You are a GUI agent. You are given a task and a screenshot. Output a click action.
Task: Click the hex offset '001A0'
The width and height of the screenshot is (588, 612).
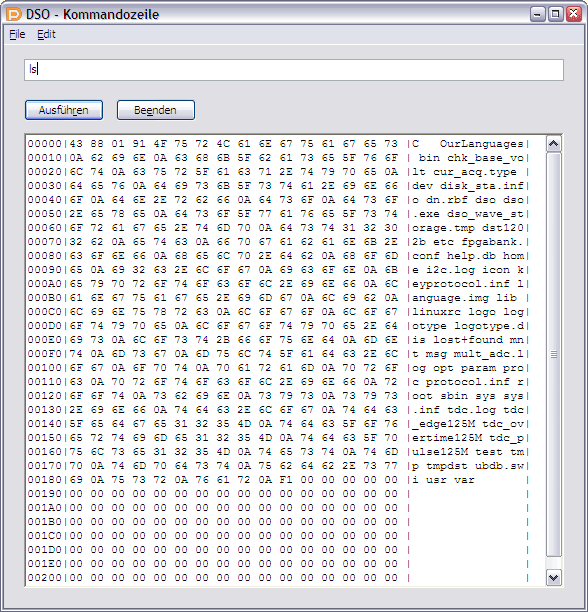click(44, 508)
